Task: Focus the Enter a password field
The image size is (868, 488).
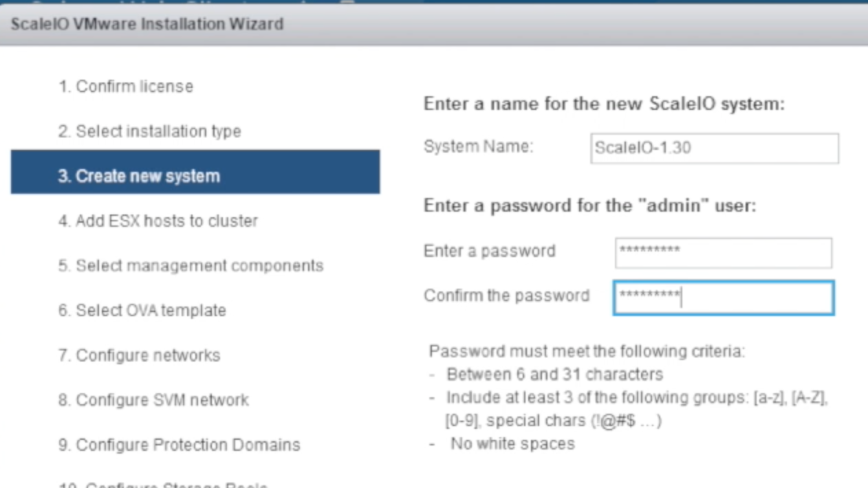Action: pos(723,252)
